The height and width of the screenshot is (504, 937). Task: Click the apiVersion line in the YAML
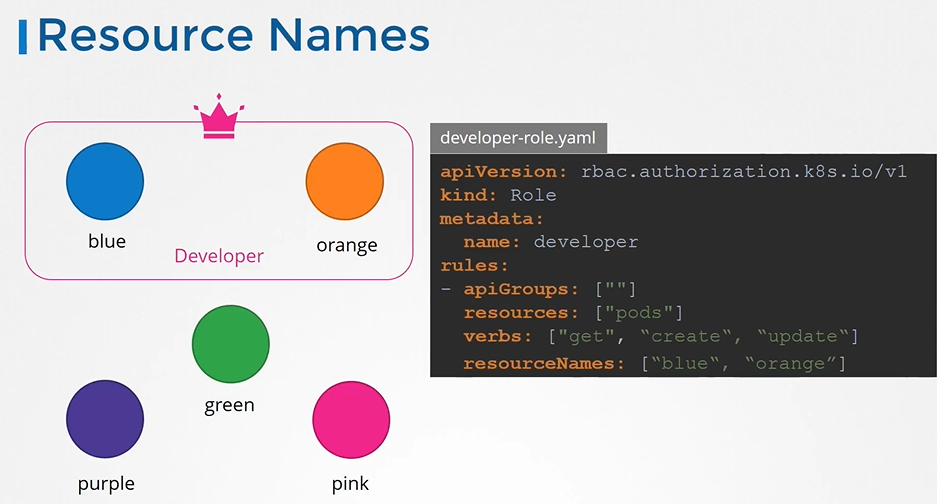click(x=673, y=172)
